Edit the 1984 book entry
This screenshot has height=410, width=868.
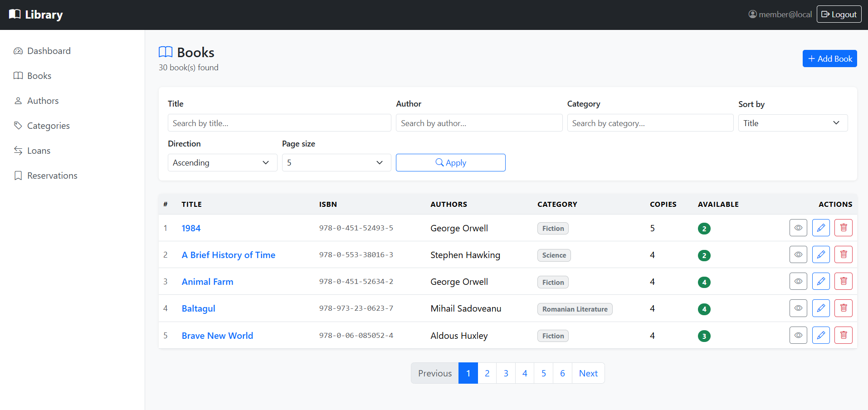(x=821, y=228)
